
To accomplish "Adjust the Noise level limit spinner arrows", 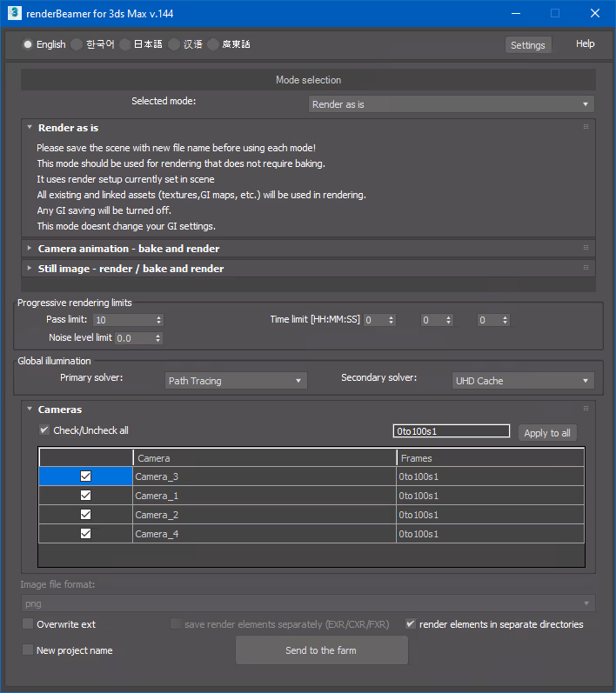I will pyautogui.click(x=157, y=338).
